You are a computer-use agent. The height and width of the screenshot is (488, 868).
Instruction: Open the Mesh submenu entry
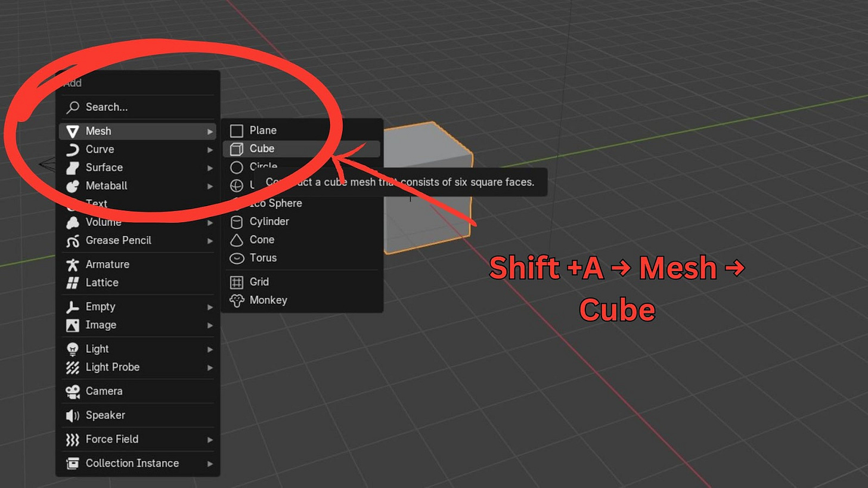pyautogui.click(x=138, y=131)
